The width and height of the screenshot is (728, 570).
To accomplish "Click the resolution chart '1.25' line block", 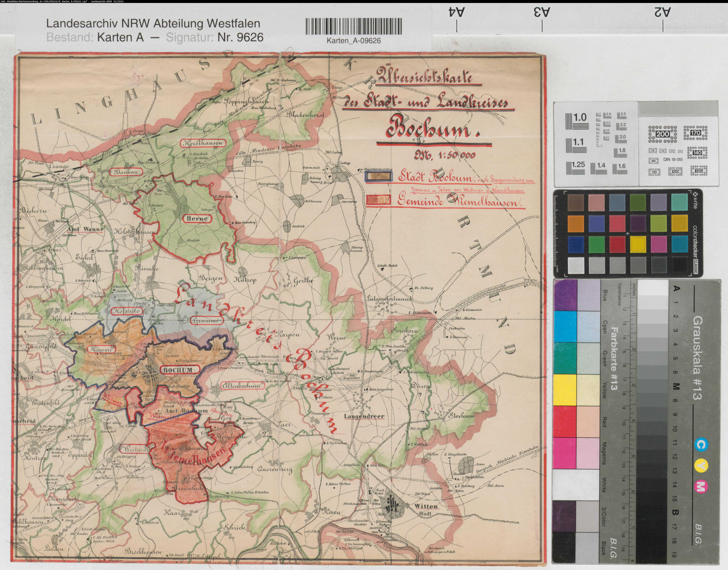I will pos(576,168).
